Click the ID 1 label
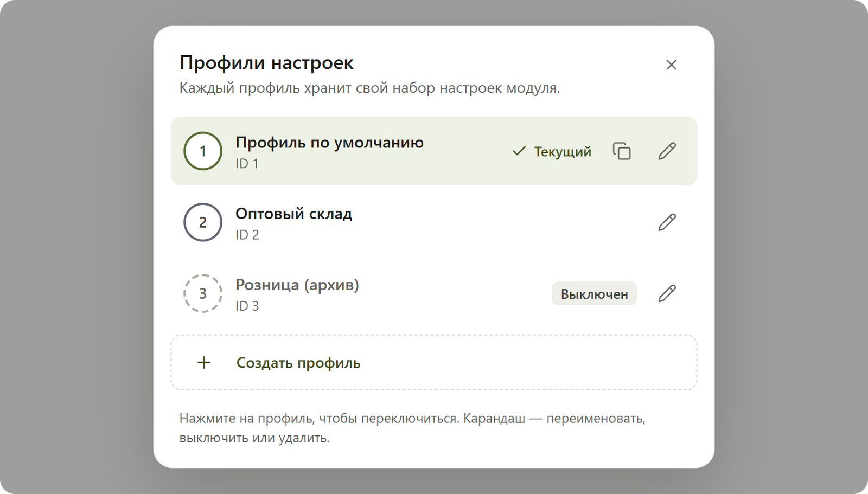Image resolution: width=868 pixels, height=494 pixels. [x=247, y=164]
